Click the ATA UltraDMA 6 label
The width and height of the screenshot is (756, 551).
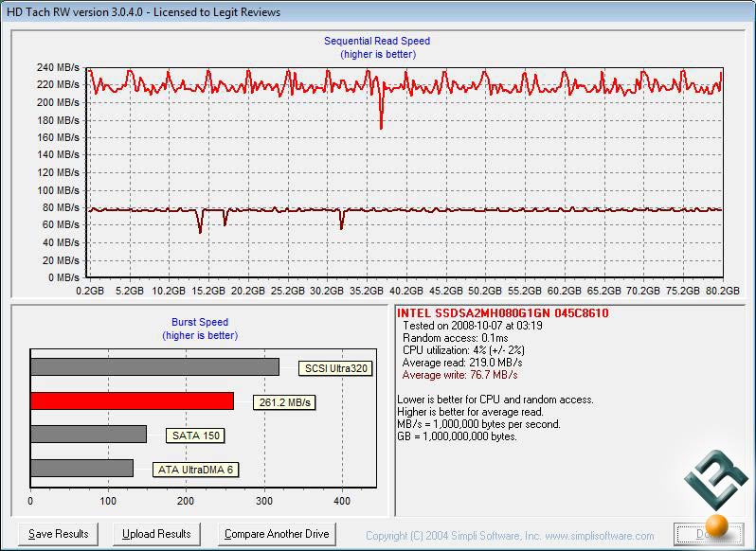pos(195,470)
